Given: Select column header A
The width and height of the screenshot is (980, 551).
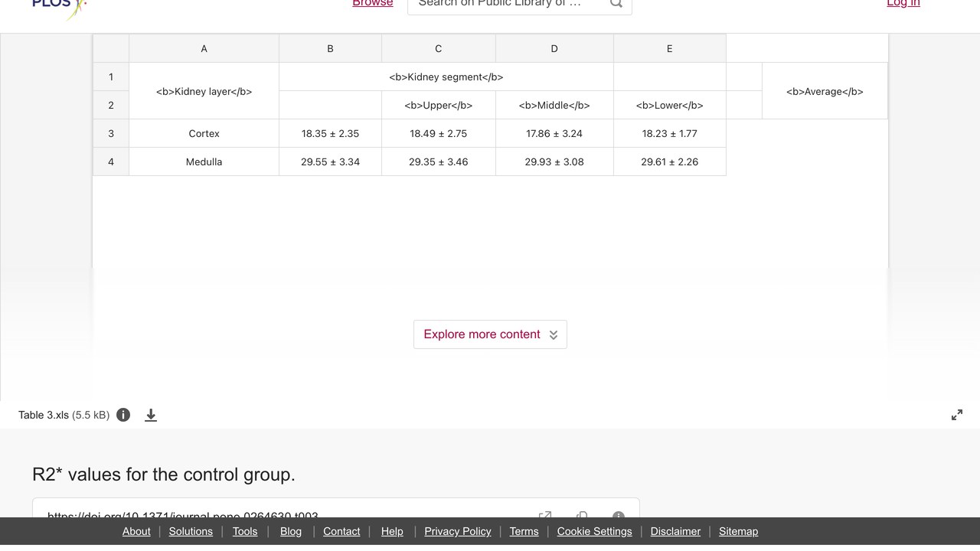Looking at the screenshot, I should (204, 48).
